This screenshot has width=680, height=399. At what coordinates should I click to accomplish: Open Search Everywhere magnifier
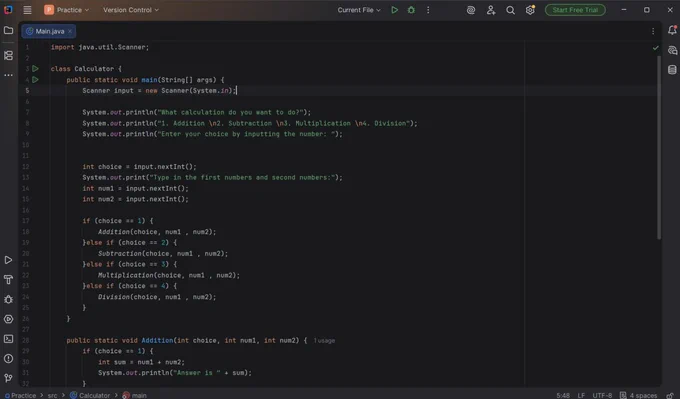point(510,10)
